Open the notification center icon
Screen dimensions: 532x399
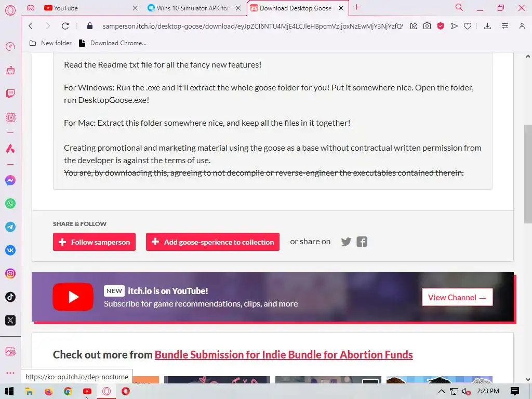point(515,391)
